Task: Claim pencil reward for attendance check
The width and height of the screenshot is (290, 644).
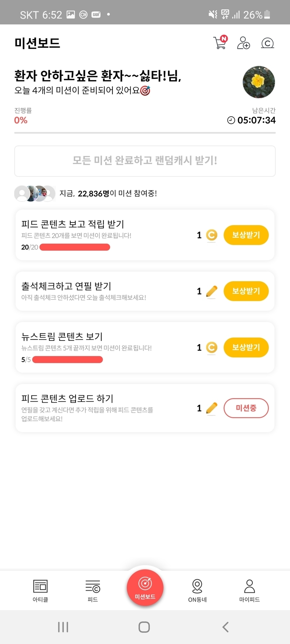Action: tap(246, 291)
